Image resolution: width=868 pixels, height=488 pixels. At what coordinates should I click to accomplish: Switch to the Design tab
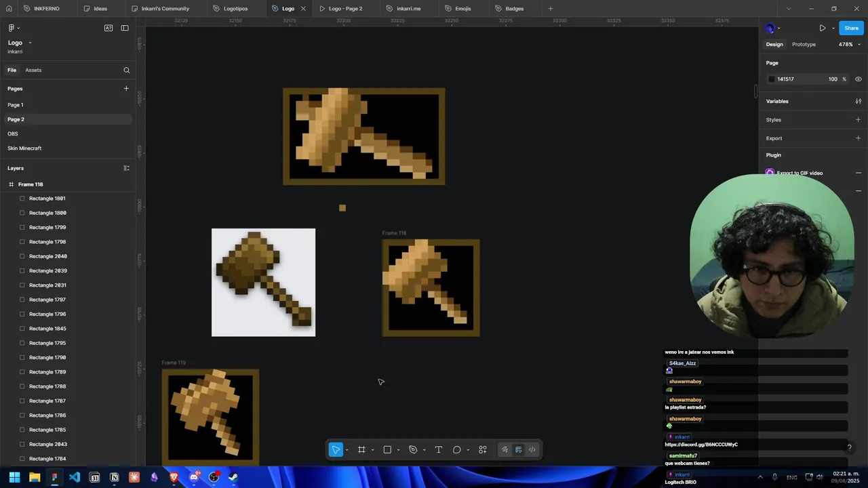pyautogui.click(x=774, y=45)
